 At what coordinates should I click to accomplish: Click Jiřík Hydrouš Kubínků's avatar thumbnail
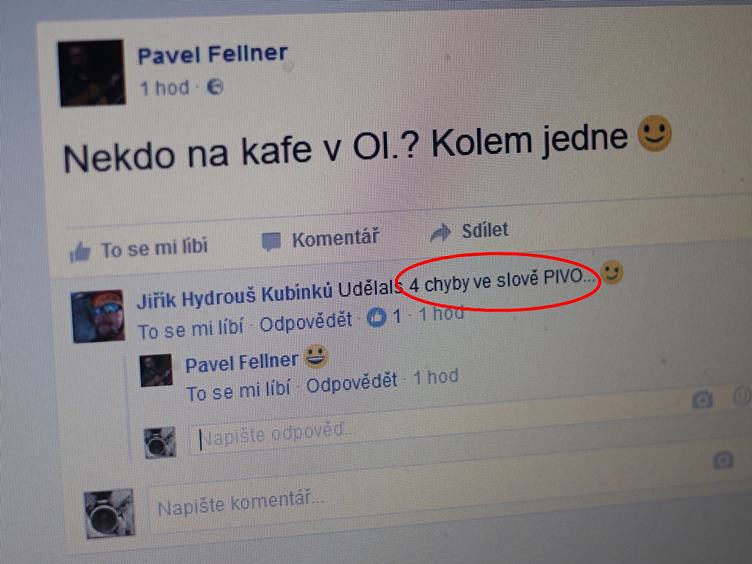click(98, 316)
